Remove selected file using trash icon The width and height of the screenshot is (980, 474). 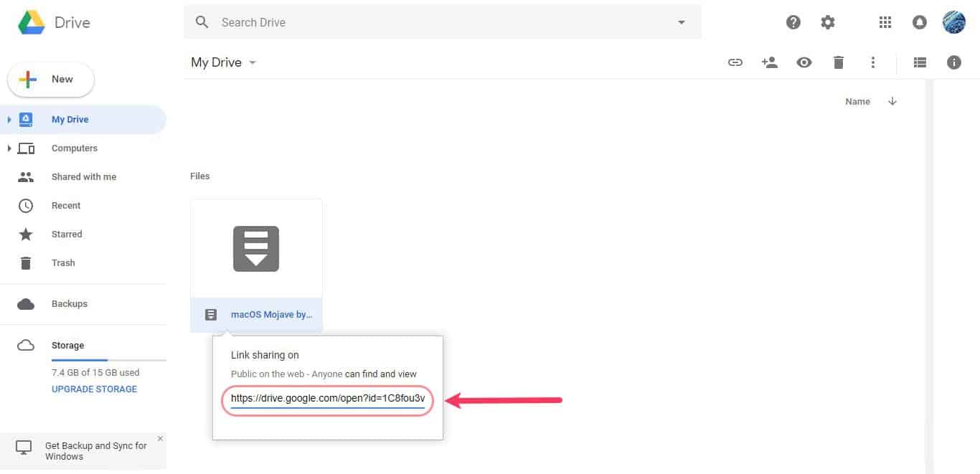838,62
